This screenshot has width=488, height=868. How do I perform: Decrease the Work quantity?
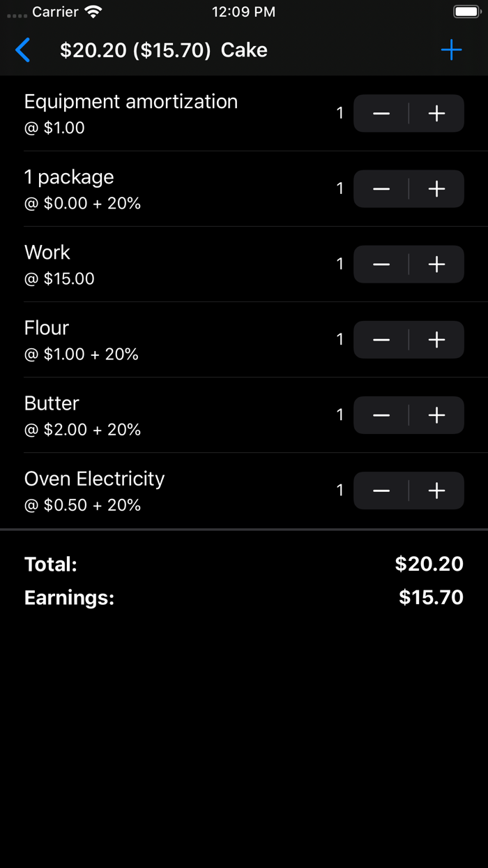[x=381, y=264]
